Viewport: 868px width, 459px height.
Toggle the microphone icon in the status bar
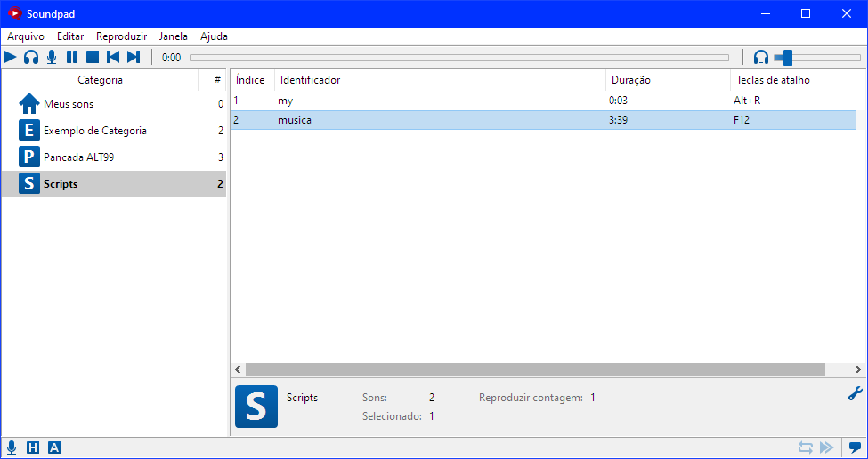12,447
